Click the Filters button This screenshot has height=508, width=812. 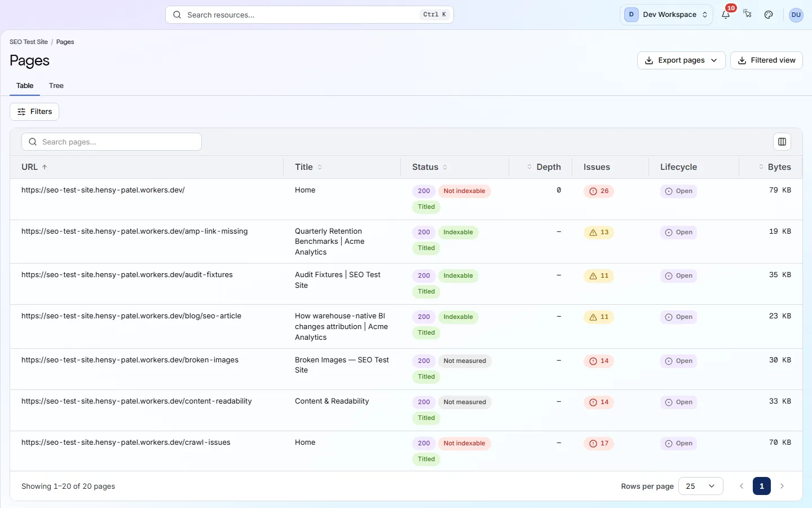point(34,112)
